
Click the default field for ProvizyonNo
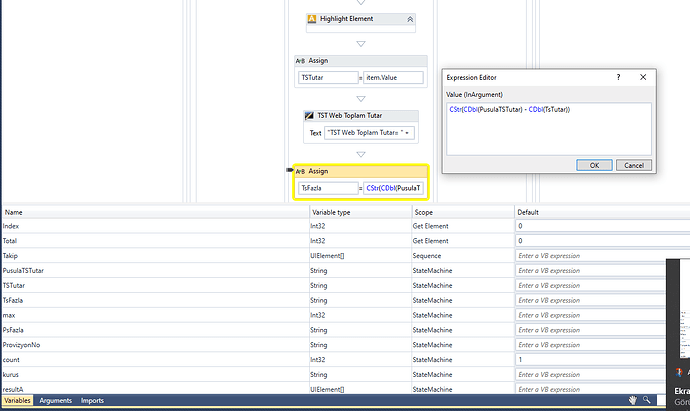[x=591, y=345]
